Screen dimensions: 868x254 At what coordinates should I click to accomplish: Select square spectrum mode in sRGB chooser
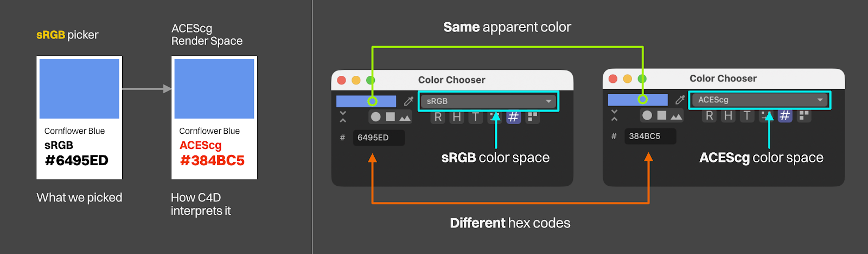(390, 117)
